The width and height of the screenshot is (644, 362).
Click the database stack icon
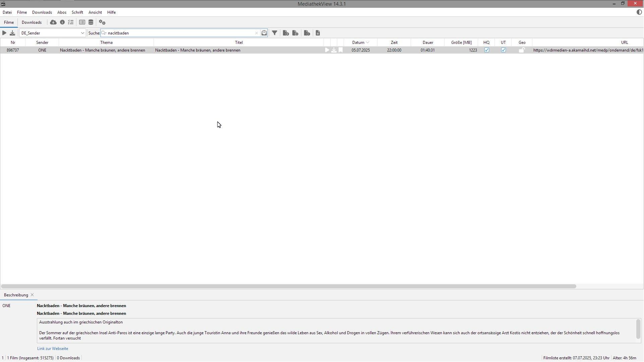(91, 22)
